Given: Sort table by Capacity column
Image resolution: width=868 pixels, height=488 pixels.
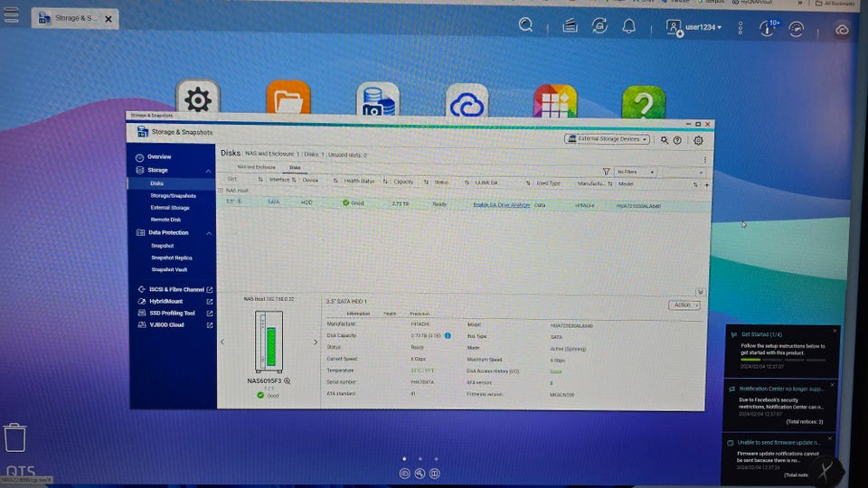Looking at the screenshot, I should (403, 182).
